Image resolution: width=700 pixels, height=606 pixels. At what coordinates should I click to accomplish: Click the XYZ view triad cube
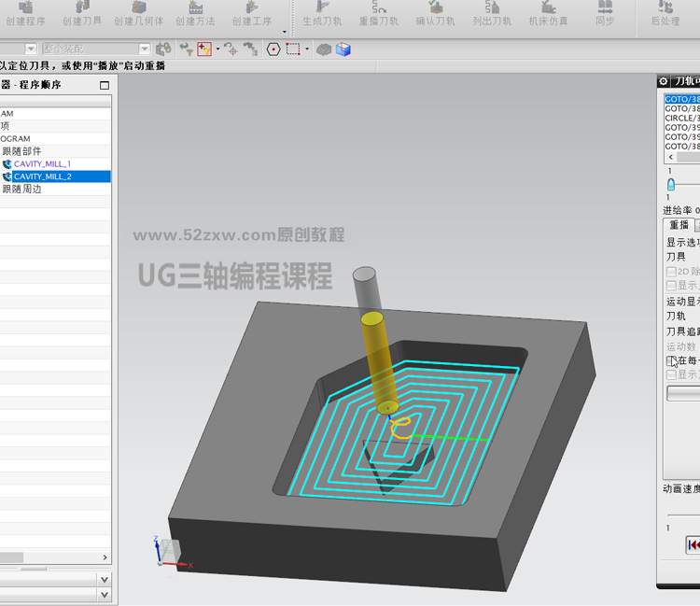[170, 550]
